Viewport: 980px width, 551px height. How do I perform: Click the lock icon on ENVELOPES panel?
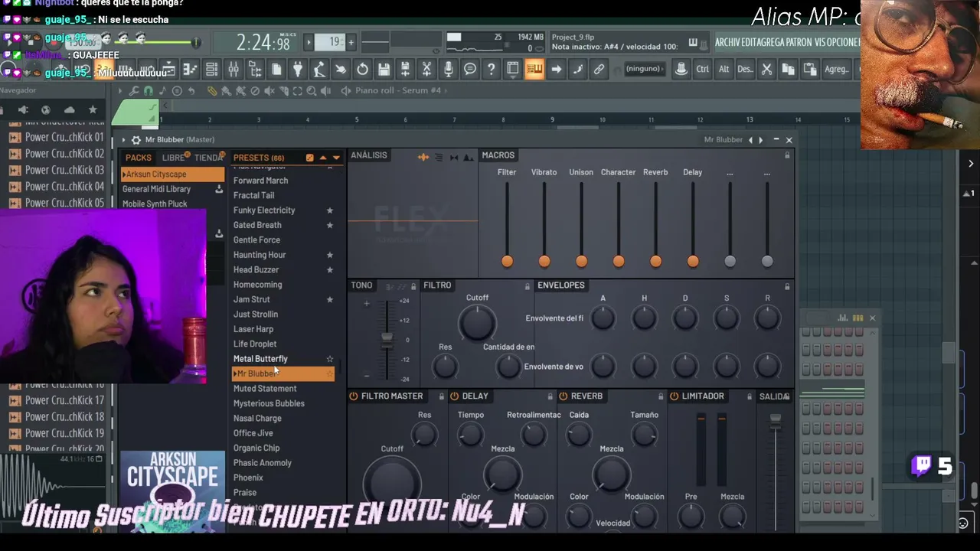[x=786, y=286]
